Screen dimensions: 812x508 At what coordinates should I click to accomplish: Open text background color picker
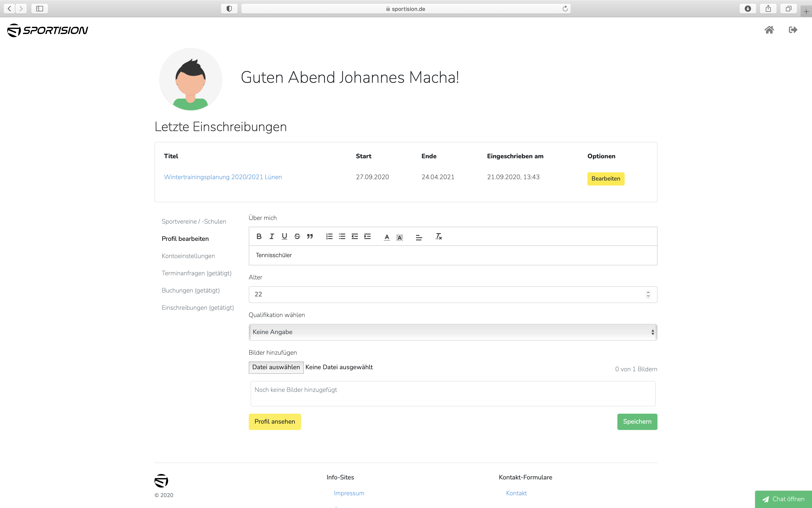point(400,237)
